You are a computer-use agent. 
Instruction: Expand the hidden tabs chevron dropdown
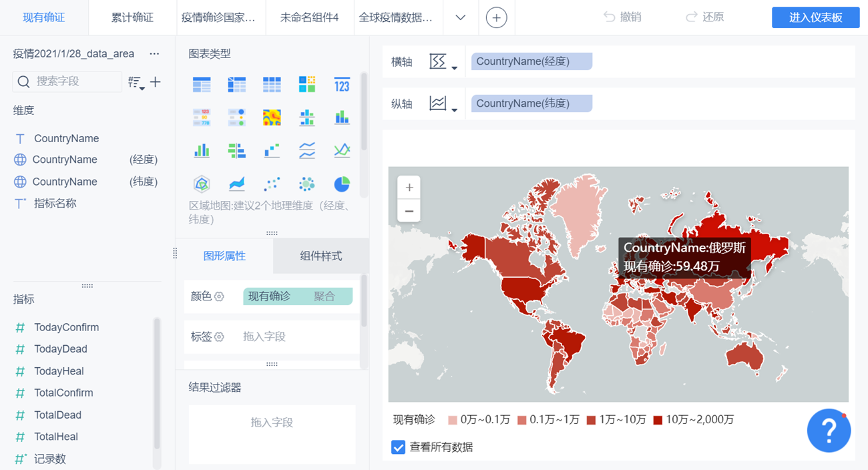[461, 17]
